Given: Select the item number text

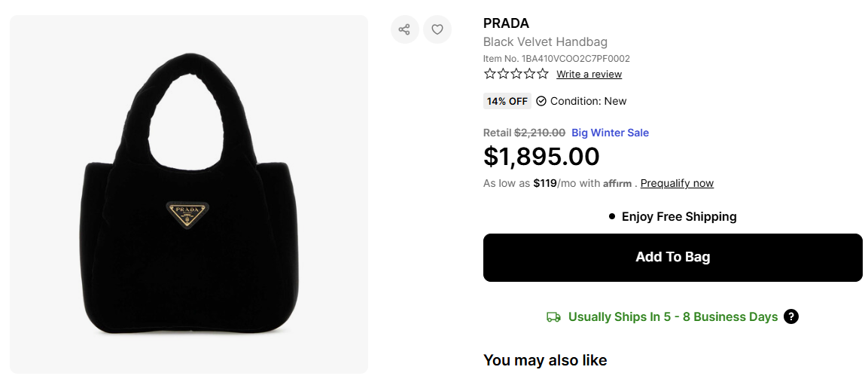Looking at the screenshot, I should click(x=556, y=58).
